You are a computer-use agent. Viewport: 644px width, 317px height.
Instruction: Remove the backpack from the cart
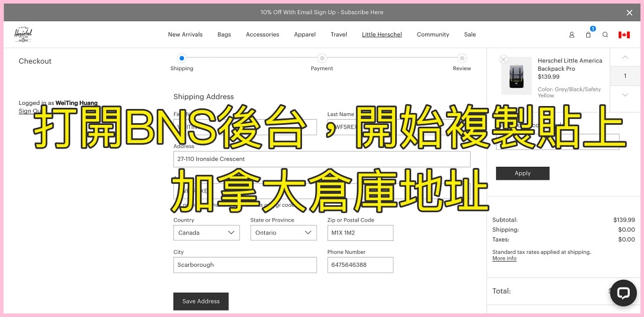[x=504, y=60]
